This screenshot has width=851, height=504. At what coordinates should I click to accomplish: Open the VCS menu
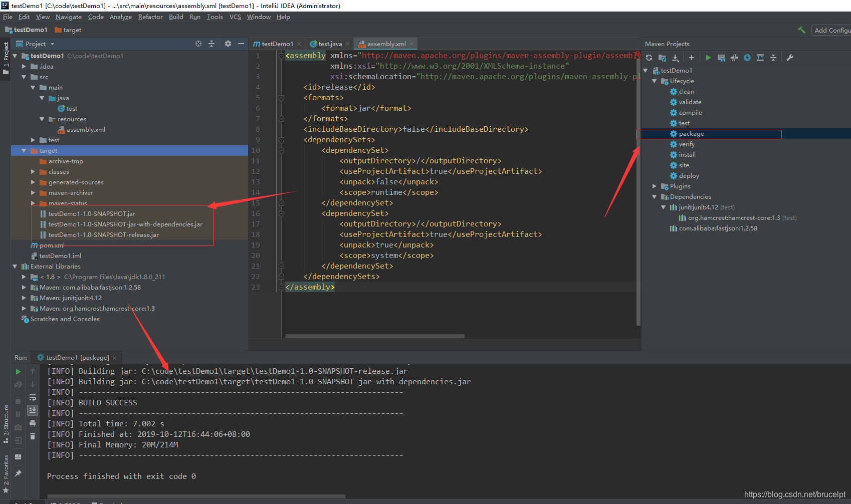tap(235, 17)
